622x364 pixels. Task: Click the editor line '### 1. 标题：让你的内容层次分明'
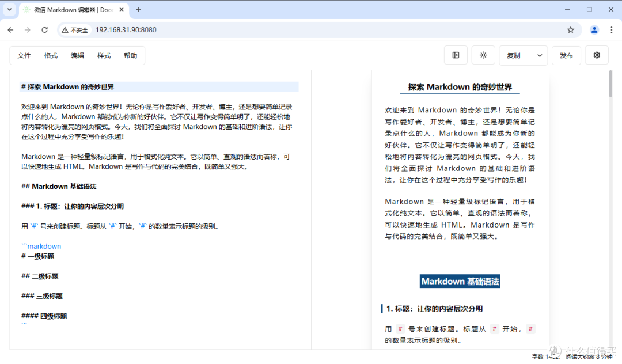pos(72,206)
